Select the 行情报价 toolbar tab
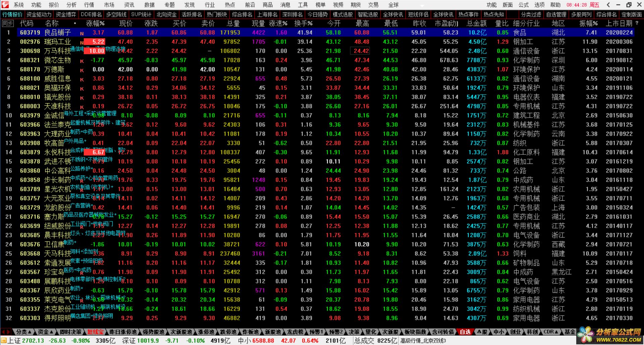Viewport: 644px width, 345px height. [x=12, y=14]
